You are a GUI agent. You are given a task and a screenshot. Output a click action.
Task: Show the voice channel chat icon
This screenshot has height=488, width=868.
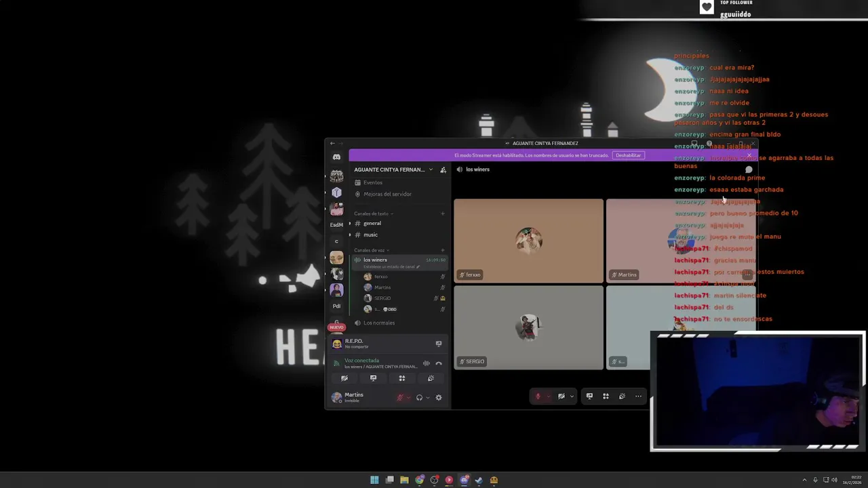[749, 169]
